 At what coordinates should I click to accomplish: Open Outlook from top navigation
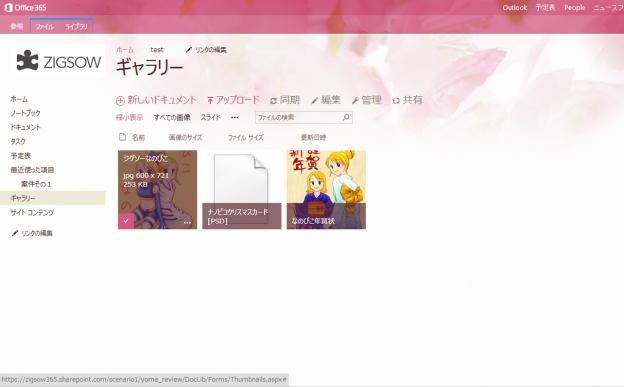tap(515, 8)
